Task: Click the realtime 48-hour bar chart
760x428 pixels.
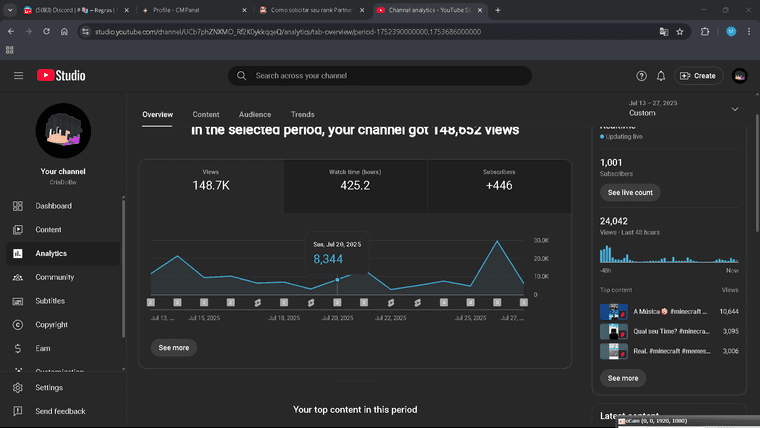Action: coord(669,254)
